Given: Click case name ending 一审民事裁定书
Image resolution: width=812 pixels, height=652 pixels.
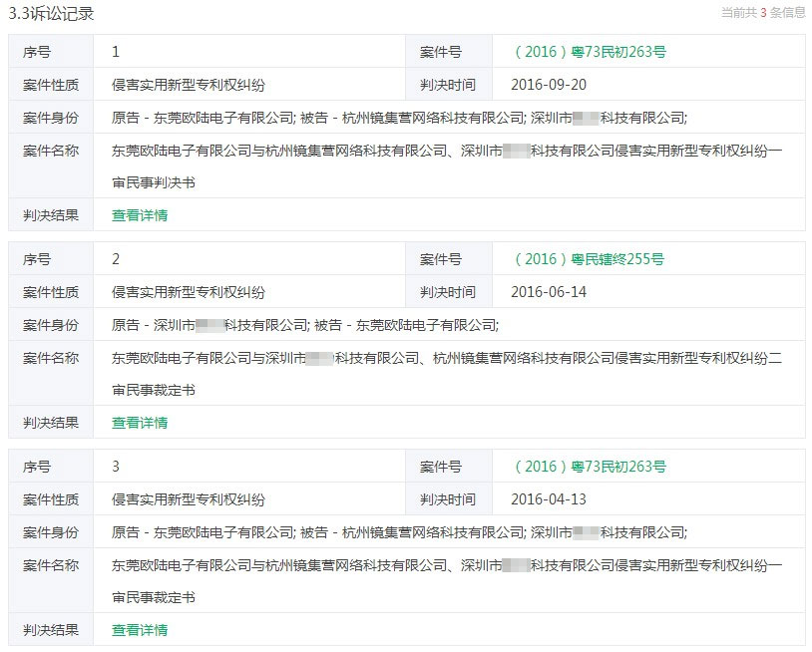Looking at the screenshot, I should [447, 581].
